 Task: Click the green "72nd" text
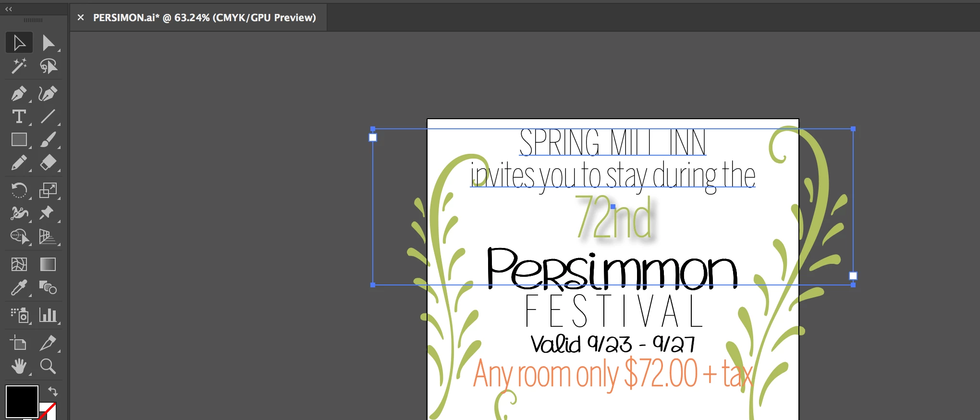(613, 218)
